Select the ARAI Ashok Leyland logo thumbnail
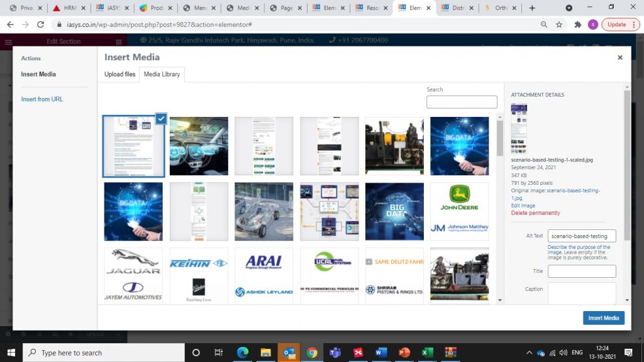The height and width of the screenshot is (362, 644). 264,275
